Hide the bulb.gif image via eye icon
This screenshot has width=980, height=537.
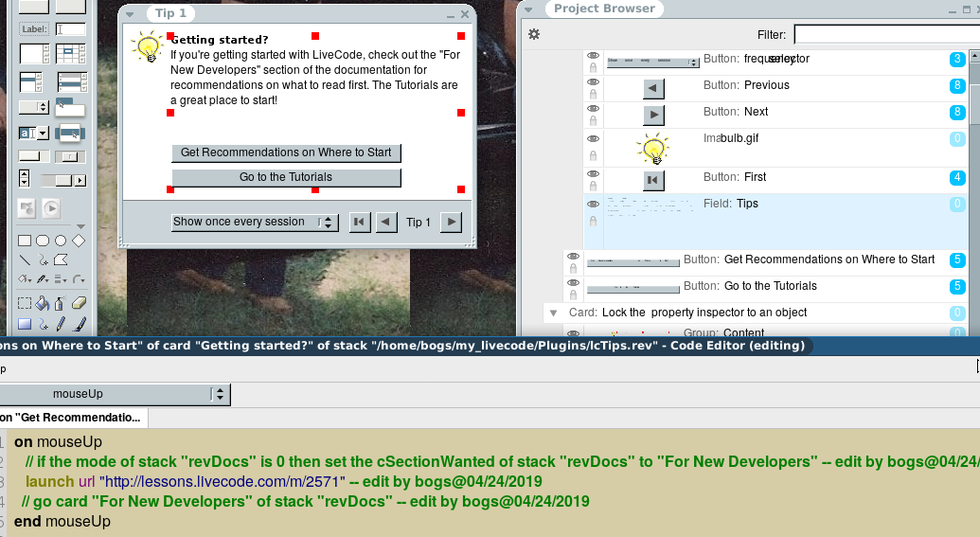[593, 139]
